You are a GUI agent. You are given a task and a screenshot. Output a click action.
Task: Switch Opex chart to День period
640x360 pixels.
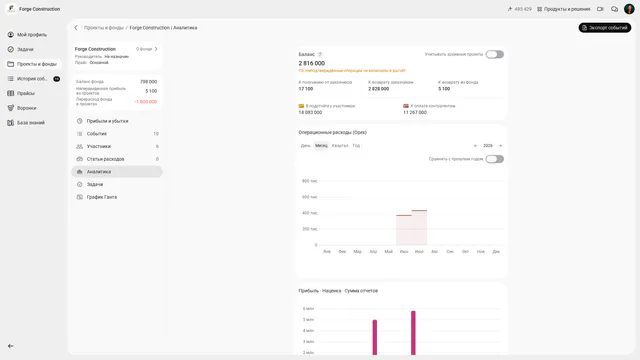[306, 146]
